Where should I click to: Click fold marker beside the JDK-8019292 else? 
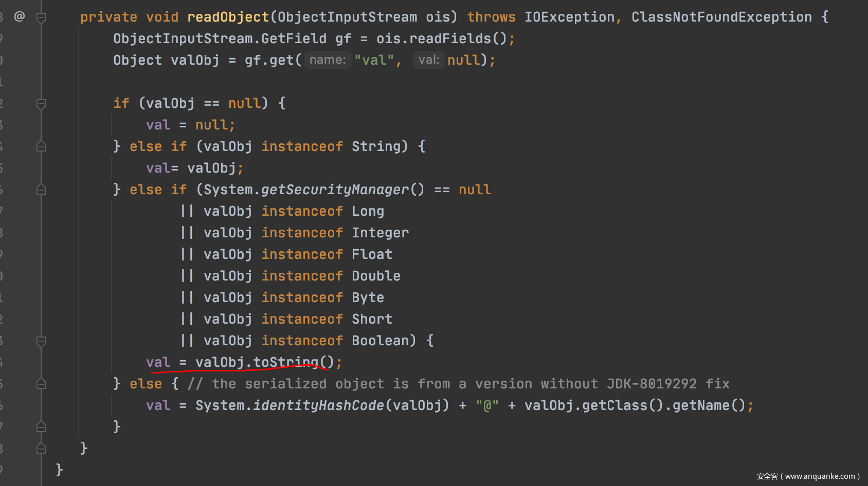pos(41,384)
